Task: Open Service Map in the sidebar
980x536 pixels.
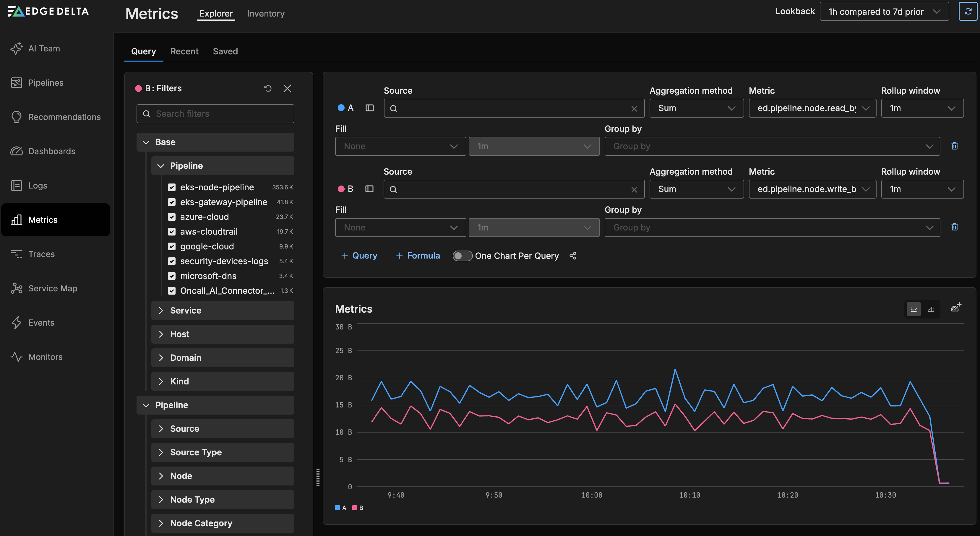Action: [x=53, y=288]
